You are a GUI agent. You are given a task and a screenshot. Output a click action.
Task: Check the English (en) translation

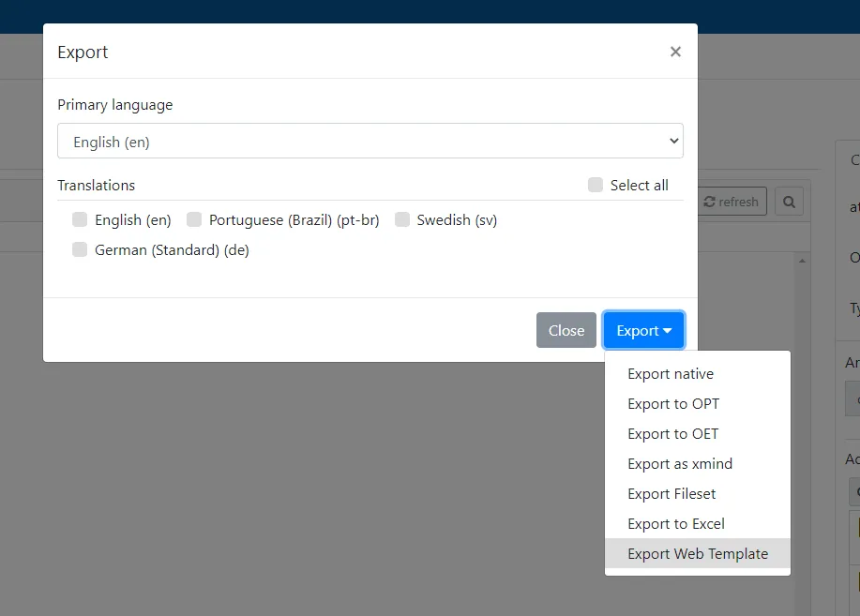(80, 219)
